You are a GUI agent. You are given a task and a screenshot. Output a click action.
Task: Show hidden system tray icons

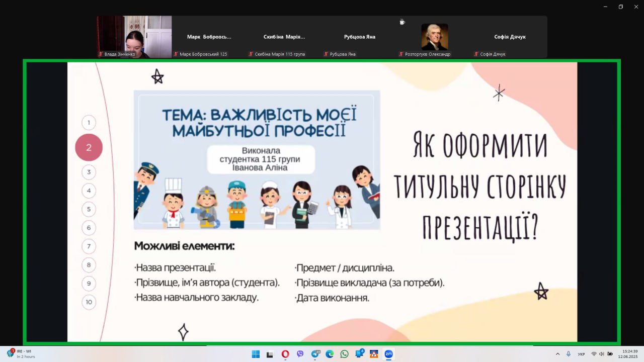click(557, 354)
